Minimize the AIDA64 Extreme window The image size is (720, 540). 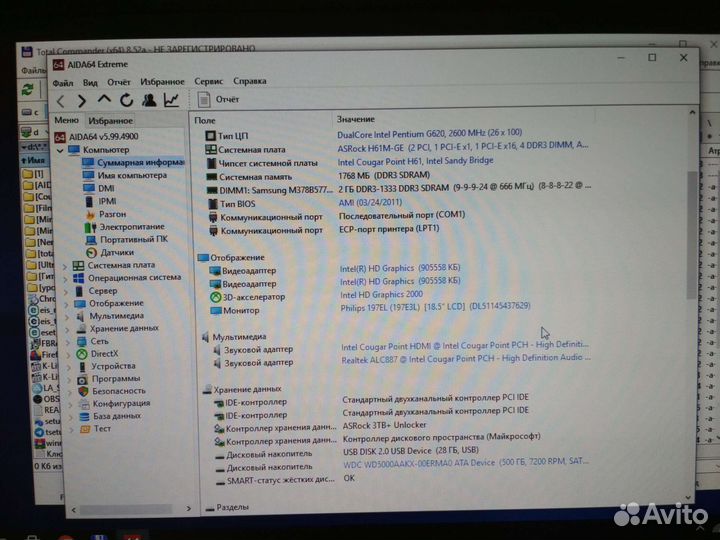[x=621, y=58]
